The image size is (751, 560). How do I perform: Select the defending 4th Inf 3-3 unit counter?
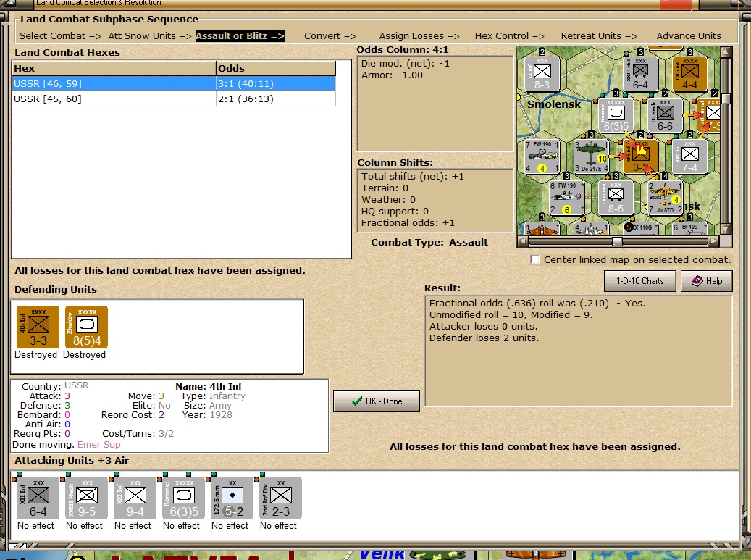38,327
